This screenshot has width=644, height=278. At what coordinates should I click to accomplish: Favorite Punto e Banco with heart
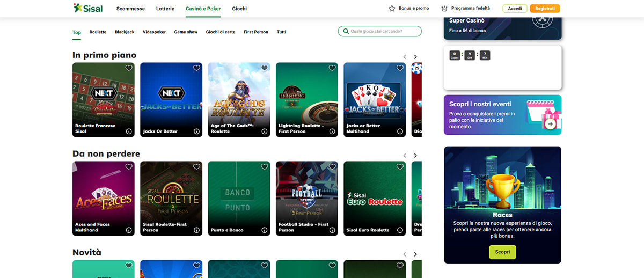[265, 167]
